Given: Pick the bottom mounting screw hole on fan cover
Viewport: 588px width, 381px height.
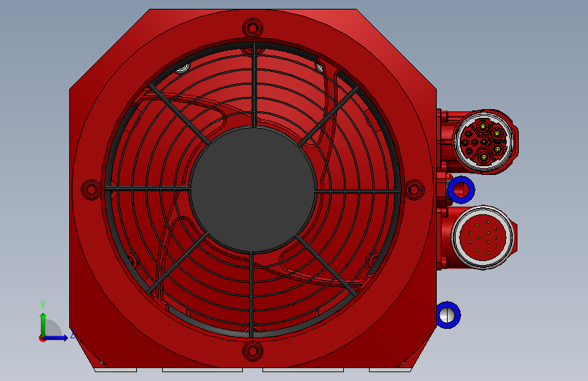Looking at the screenshot, I should point(252,351).
